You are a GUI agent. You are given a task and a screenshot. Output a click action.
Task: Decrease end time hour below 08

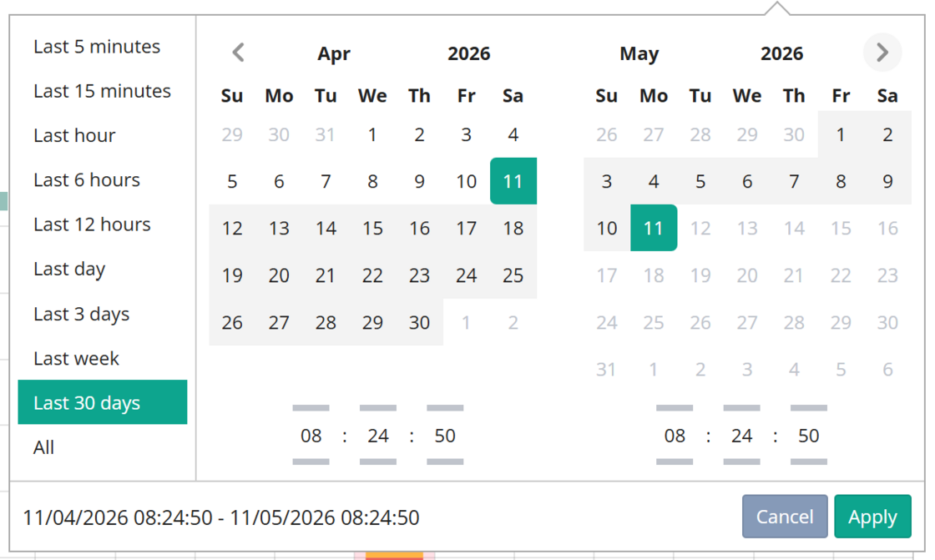(675, 462)
